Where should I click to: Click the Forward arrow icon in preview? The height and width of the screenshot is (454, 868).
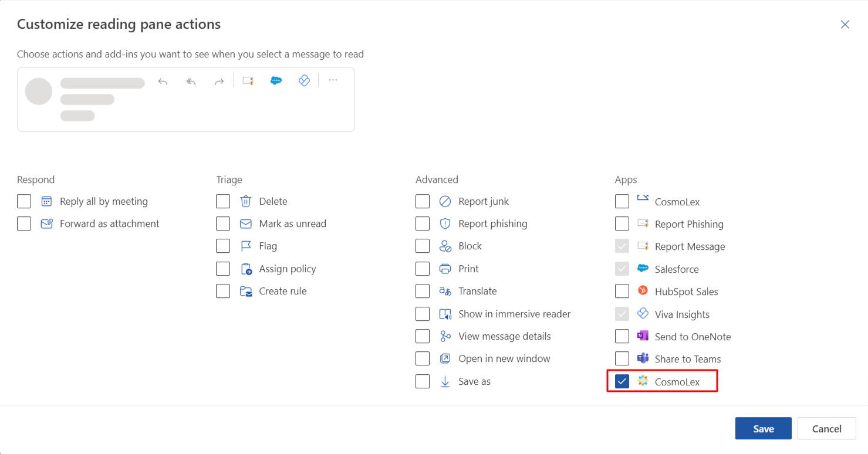pos(219,82)
